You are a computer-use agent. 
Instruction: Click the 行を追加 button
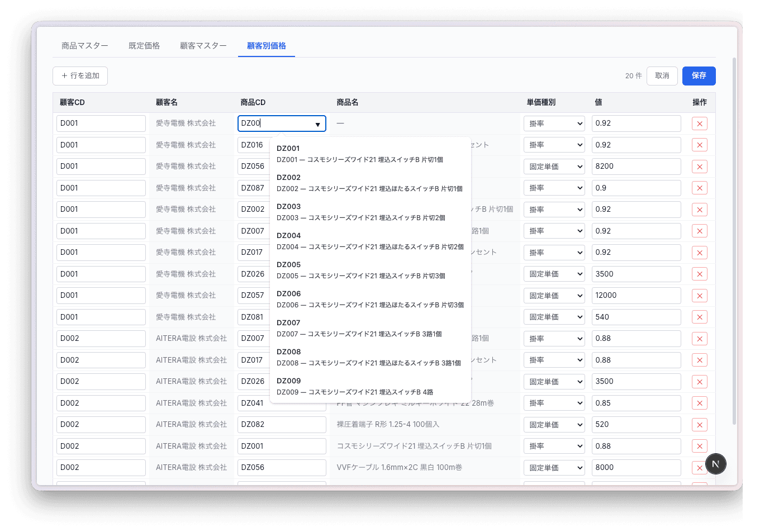tap(80, 76)
